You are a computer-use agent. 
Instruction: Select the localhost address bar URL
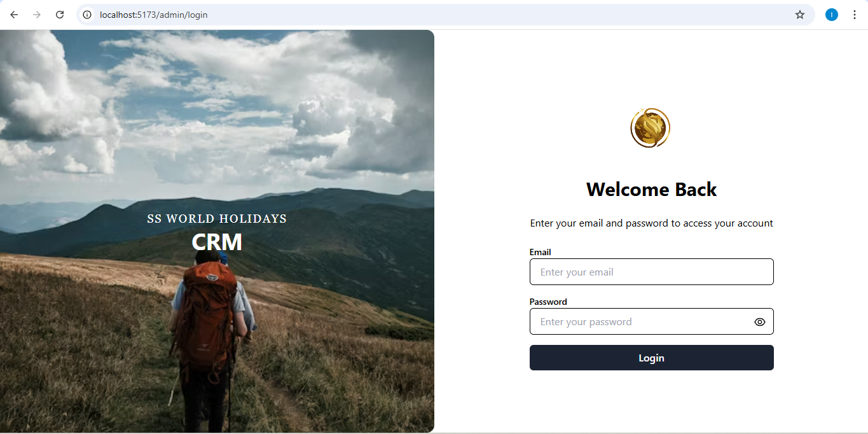tap(153, 15)
